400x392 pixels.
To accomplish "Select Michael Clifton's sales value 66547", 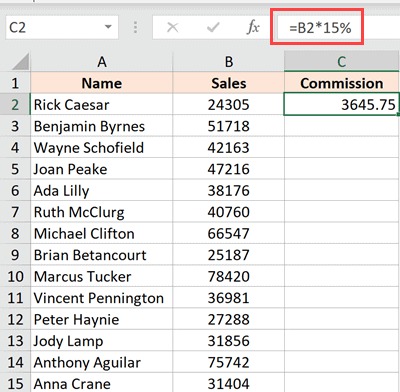I will pyautogui.click(x=229, y=233).
